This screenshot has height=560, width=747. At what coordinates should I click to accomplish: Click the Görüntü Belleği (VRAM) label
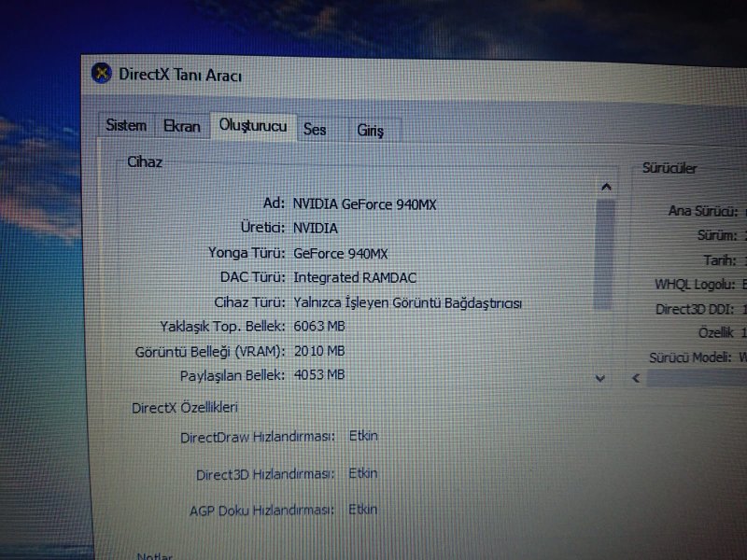pos(209,352)
